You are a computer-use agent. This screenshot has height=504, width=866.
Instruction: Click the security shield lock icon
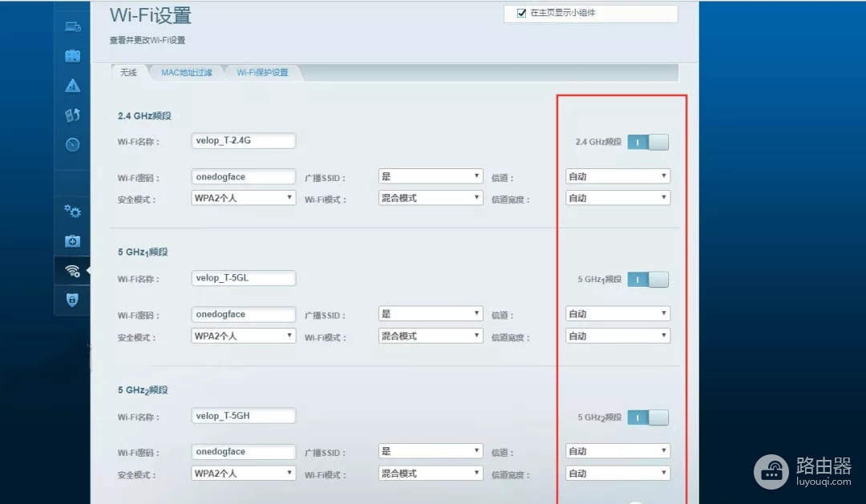[x=72, y=300]
